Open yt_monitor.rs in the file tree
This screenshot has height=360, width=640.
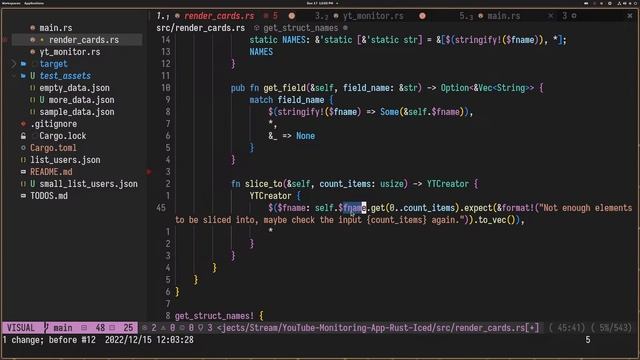[70, 52]
